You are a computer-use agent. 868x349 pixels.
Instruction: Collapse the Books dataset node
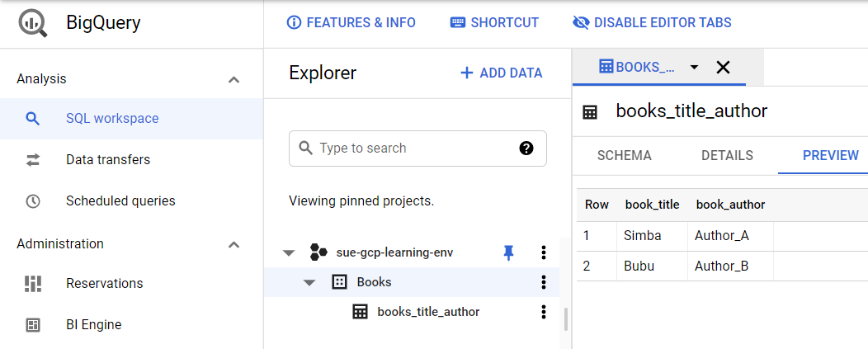309,282
